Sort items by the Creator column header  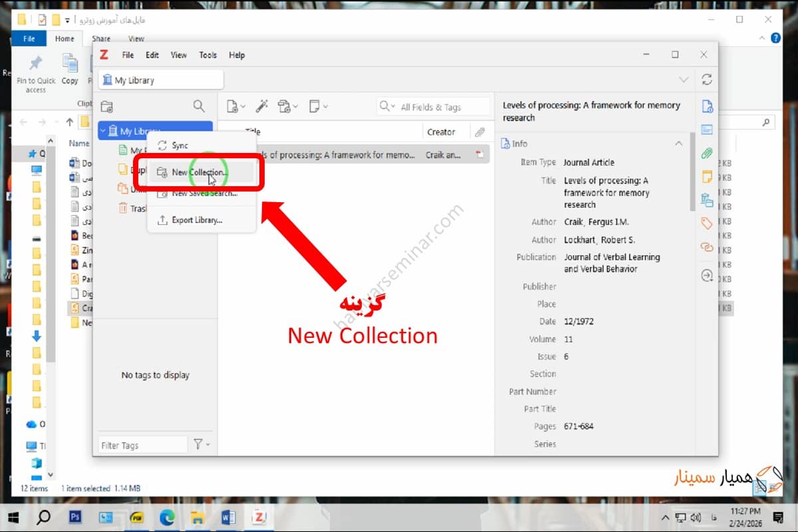click(x=446, y=132)
